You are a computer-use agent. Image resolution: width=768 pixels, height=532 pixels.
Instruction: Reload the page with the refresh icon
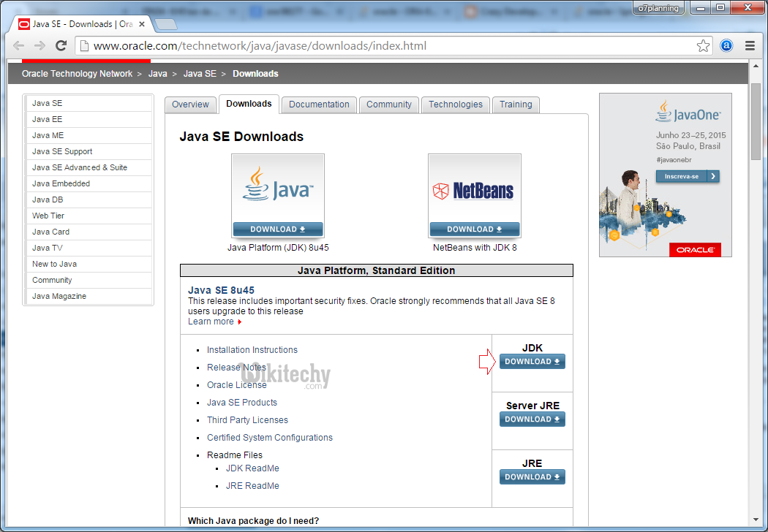(61, 45)
